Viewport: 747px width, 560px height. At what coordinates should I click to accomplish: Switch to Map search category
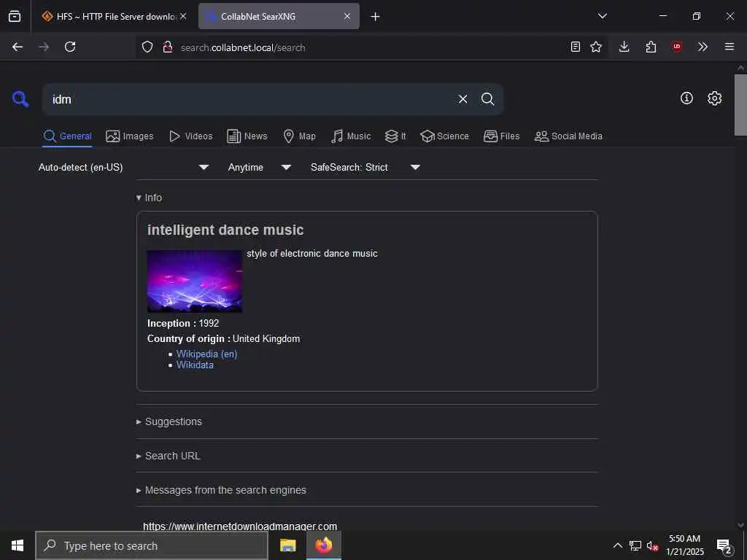(299, 136)
